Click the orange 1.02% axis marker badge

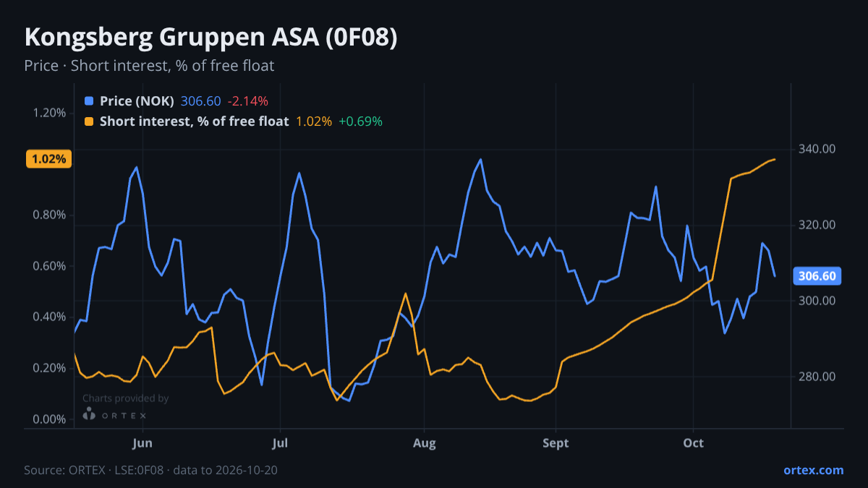click(49, 159)
